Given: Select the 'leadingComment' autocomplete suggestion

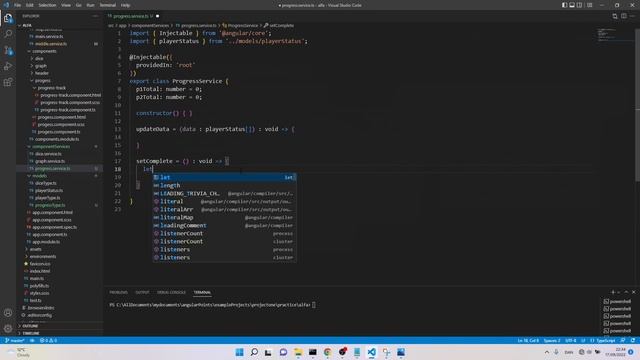Looking at the screenshot, I should coord(224,225).
